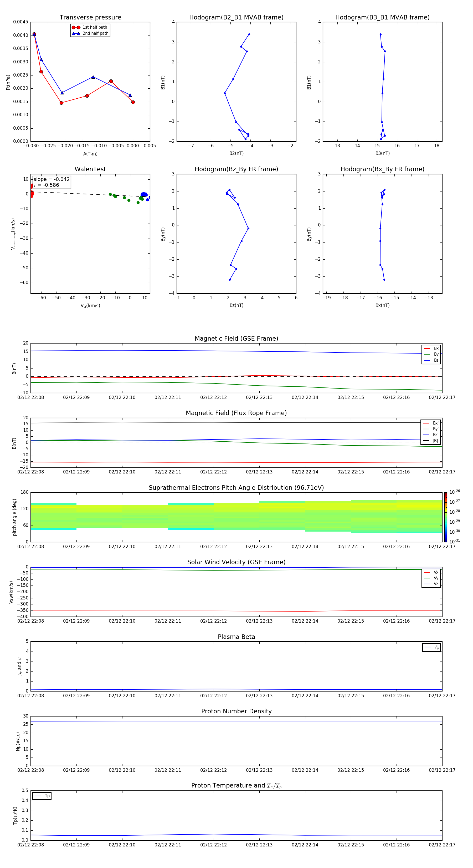Click the "Bz" entry in GSE legend
Screen dimensions: 473x868
[x=431, y=360]
